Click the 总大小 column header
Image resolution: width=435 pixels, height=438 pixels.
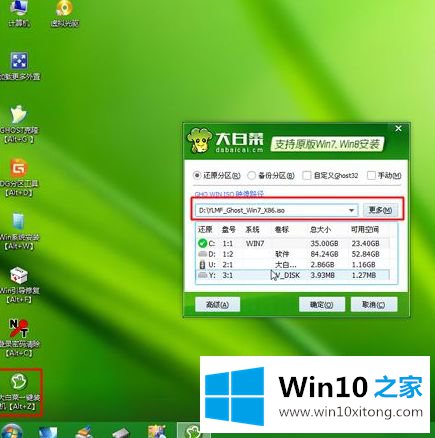(320, 230)
